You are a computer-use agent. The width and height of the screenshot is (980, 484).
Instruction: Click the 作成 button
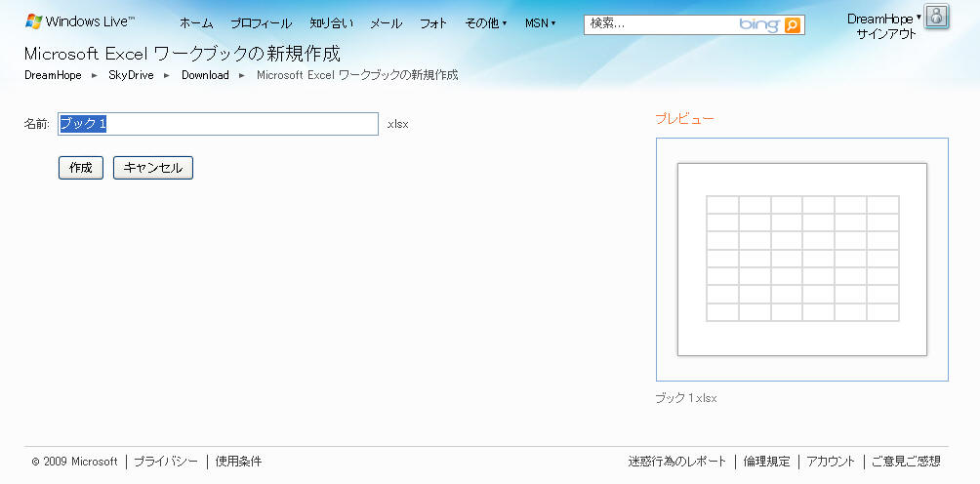(81, 168)
